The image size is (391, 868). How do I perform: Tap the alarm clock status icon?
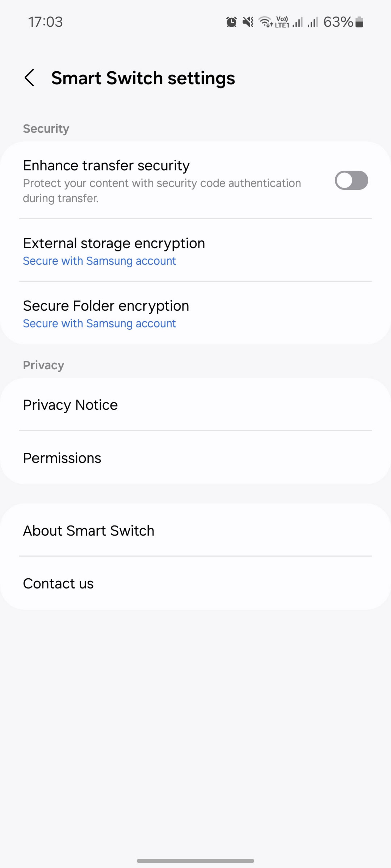tap(231, 22)
